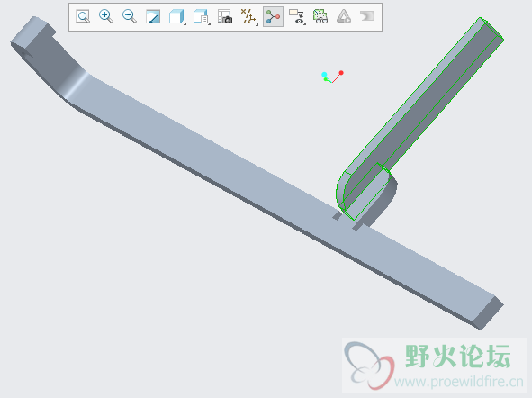
Task: Click the Refit view magnifier icon
Action: 83,16
